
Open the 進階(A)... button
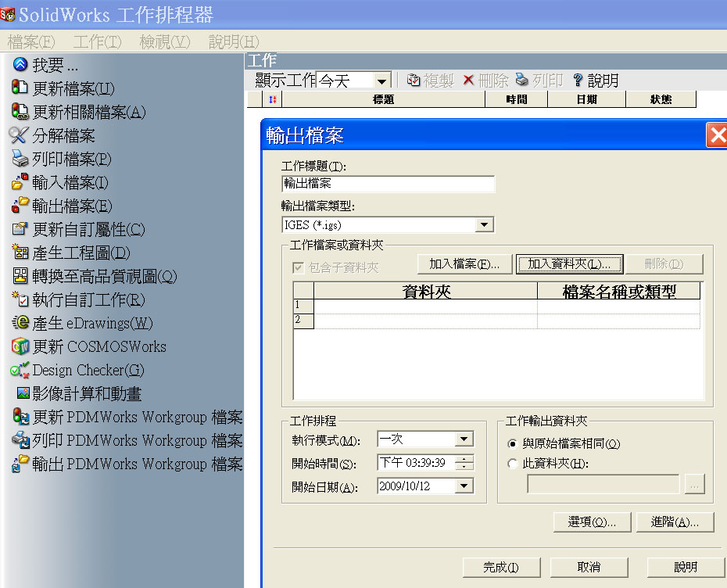[675, 522]
